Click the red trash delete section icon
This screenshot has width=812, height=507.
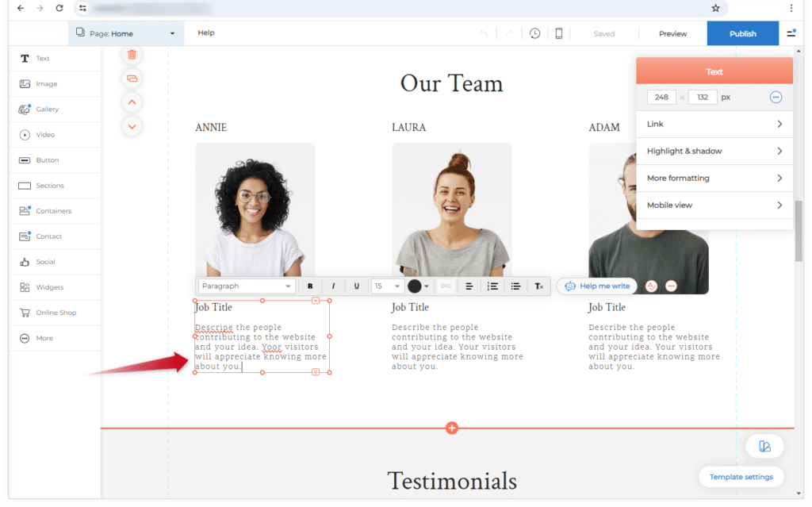click(132, 55)
